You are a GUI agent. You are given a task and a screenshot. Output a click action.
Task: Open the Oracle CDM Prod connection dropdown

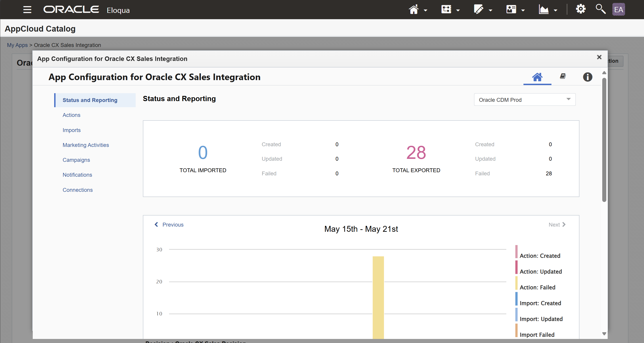[x=525, y=100]
